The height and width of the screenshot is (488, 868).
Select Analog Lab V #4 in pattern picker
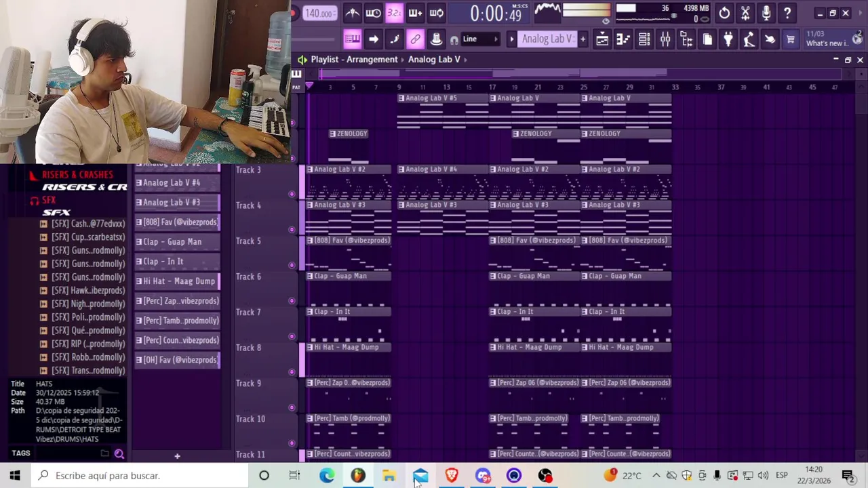point(178,182)
